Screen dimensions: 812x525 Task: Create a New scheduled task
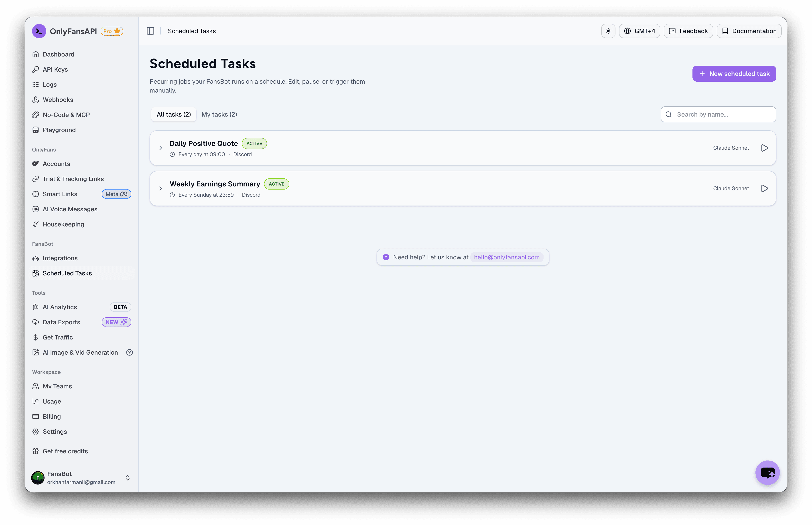(734, 74)
